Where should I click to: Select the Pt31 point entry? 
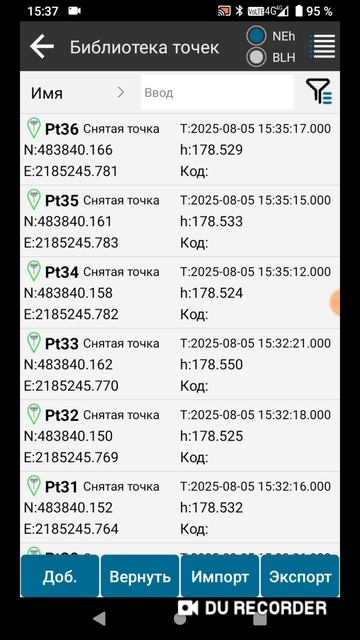pos(180,507)
